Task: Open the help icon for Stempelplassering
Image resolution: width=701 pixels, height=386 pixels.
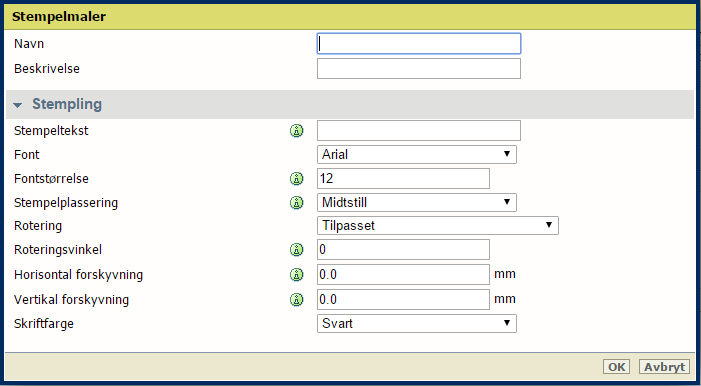Action: click(x=296, y=202)
